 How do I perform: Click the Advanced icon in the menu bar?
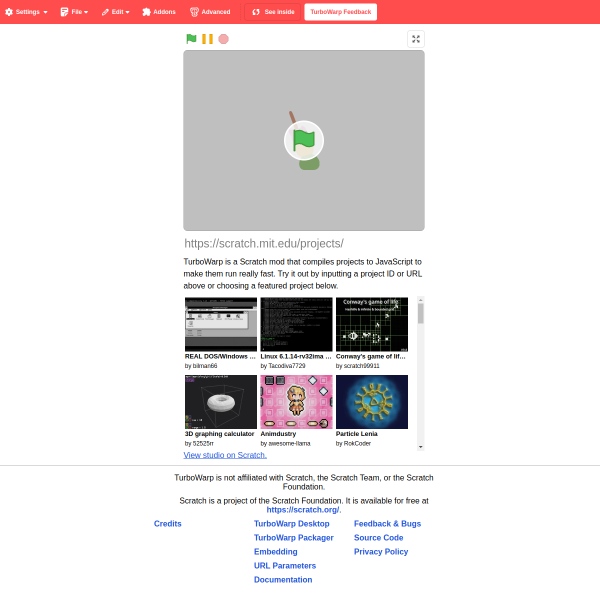click(194, 12)
